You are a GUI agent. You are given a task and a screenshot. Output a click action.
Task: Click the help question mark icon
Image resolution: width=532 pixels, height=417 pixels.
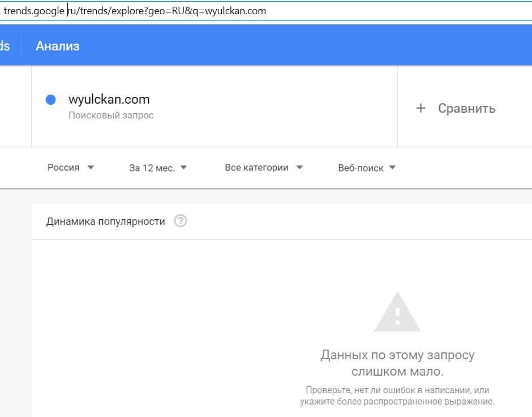pyautogui.click(x=180, y=221)
